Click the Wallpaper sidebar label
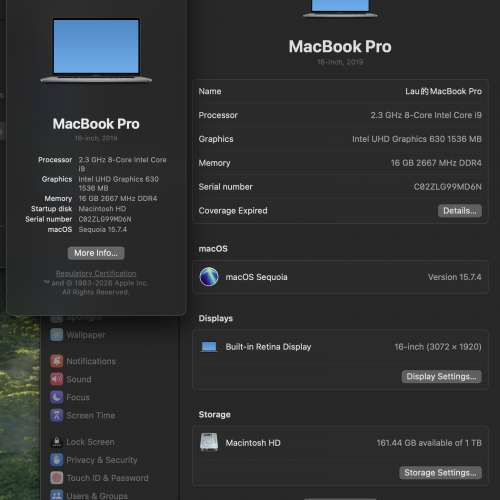Image resolution: width=500 pixels, height=500 pixels. (86, 335)
